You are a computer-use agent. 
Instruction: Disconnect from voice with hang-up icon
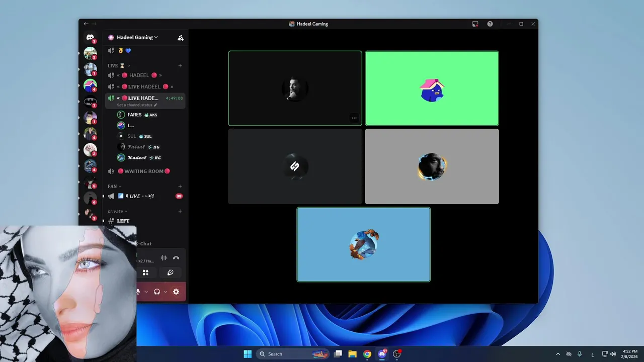click(176, 258)
